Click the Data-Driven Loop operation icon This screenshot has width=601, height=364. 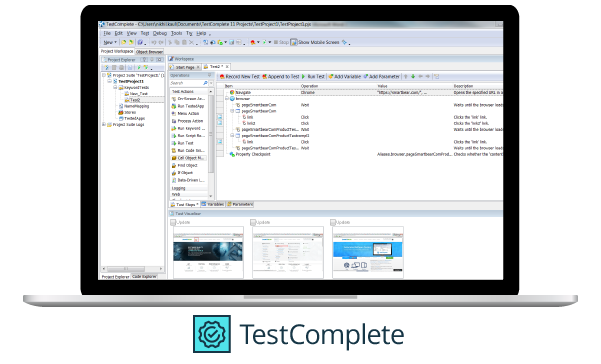(174, 180)
